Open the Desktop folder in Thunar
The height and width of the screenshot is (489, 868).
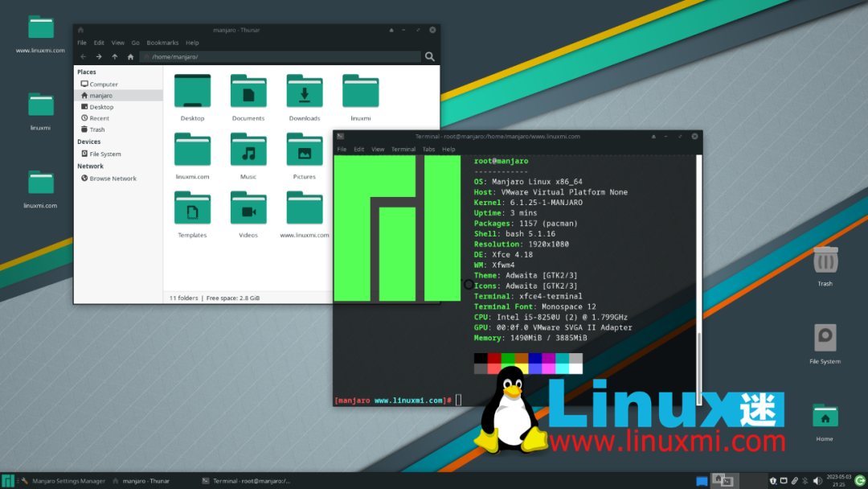pos(192,92)
